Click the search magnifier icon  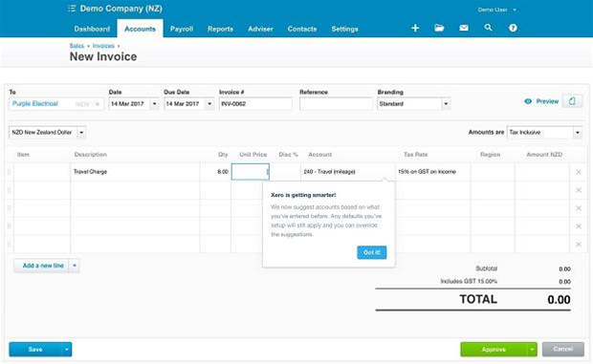pos(488,28)
